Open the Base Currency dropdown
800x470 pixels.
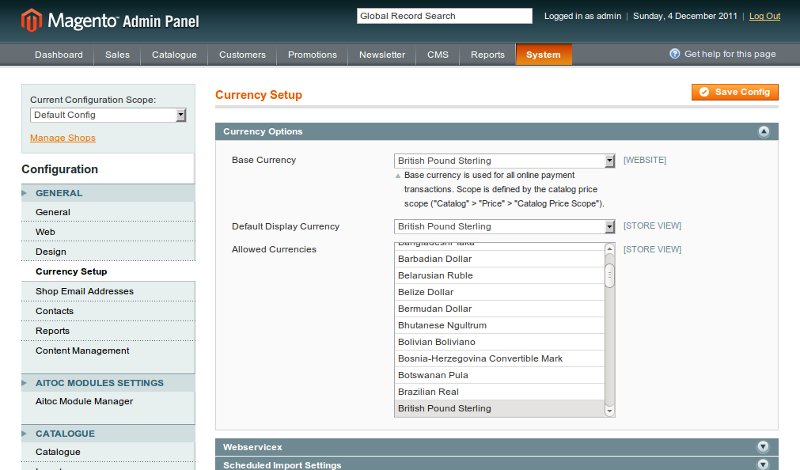(504, 160)
